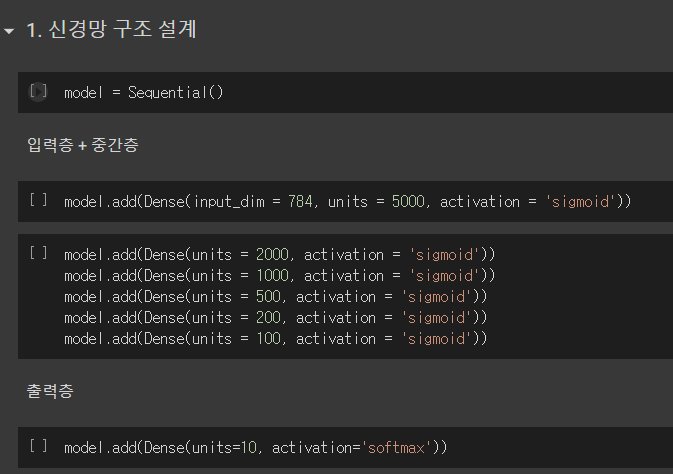Click 'sigmoid' string in the input_dim cell
The width and height of the screenshot is (673, 474).
point(580,201)
